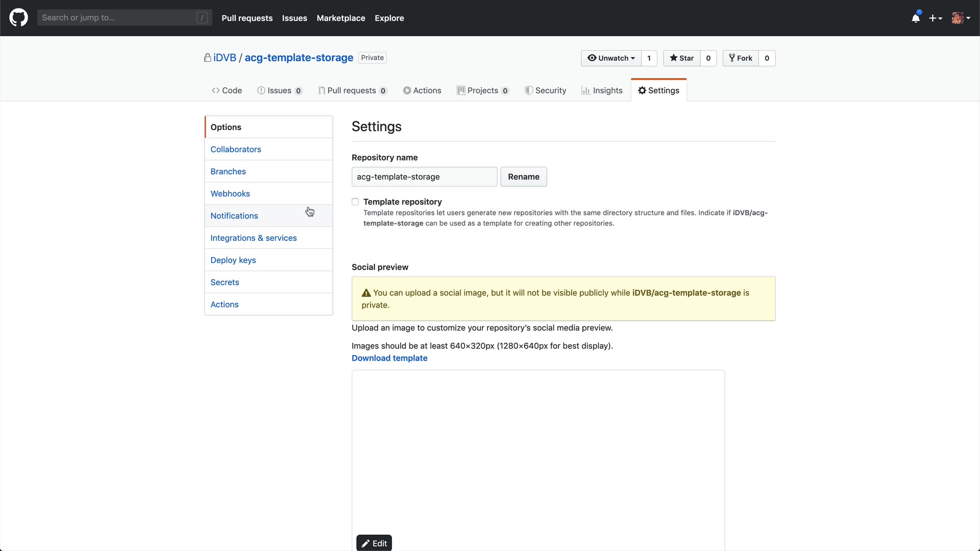Open the Security tab shield icon
The height and width of the screenshot is (551, 980).
coord(545,90)
